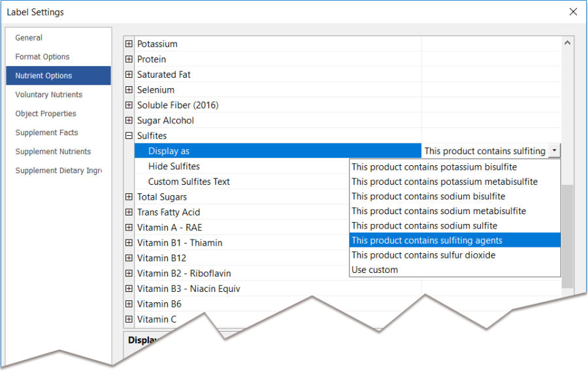Screen dimensions: 588x380
Task: Close the Label Settings dialog
Action: click(x=573, y=12)
